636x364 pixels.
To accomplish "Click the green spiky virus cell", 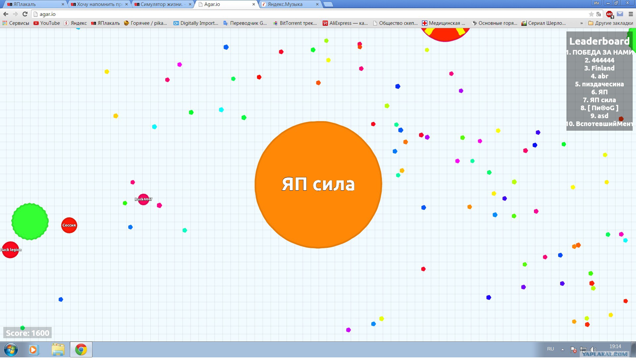I will (30, 221).
